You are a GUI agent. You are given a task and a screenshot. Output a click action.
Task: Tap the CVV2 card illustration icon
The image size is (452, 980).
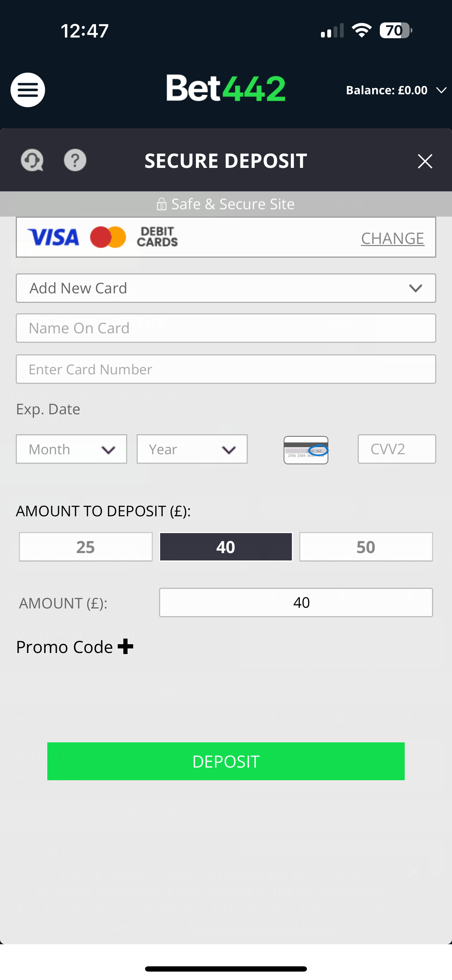point(306,450)
